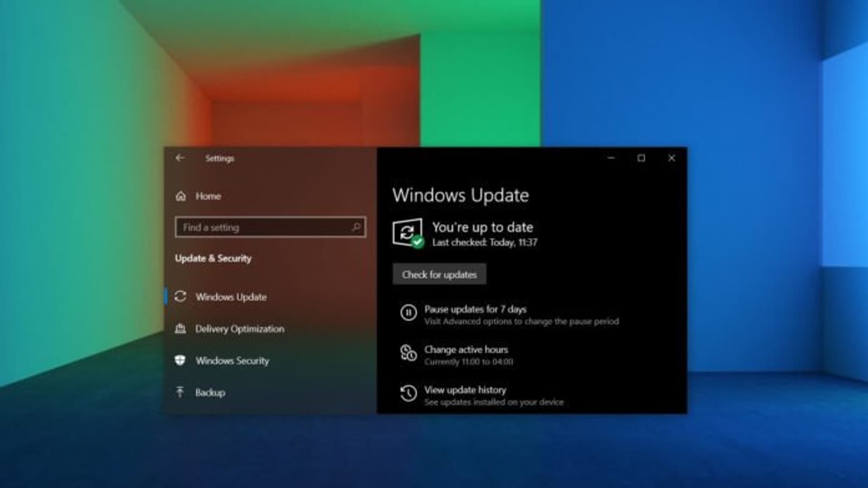Viewport: 868px width, 488px height.
Task: Select Windows Update in the sidebar
Action: (231, 297)
